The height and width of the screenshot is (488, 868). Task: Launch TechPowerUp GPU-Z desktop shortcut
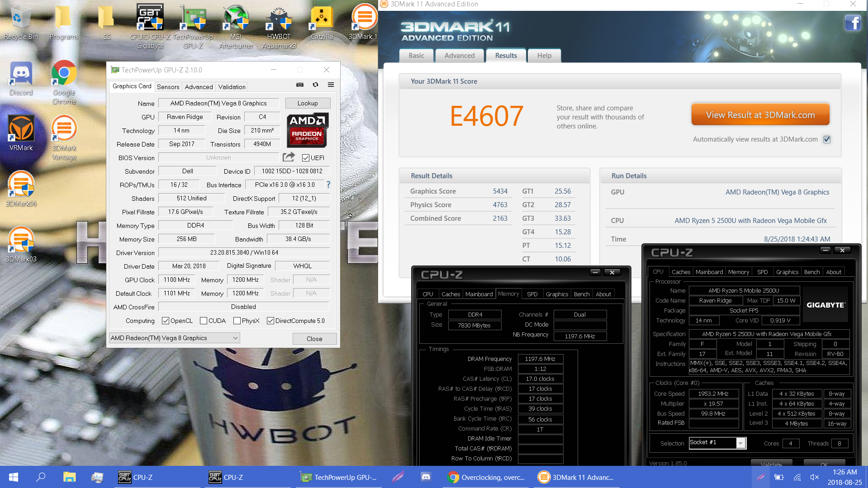[193, 26]
